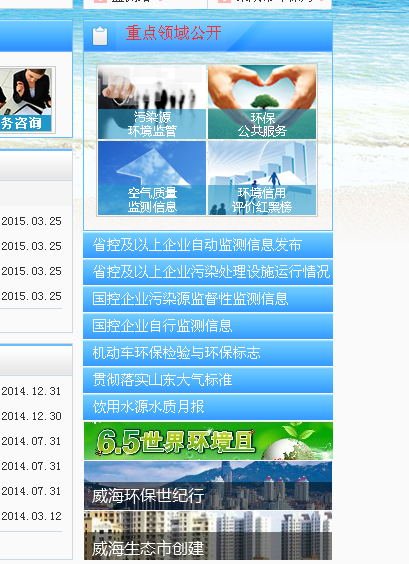Open the 2014.12.31 dated entry

pos(31,391)
